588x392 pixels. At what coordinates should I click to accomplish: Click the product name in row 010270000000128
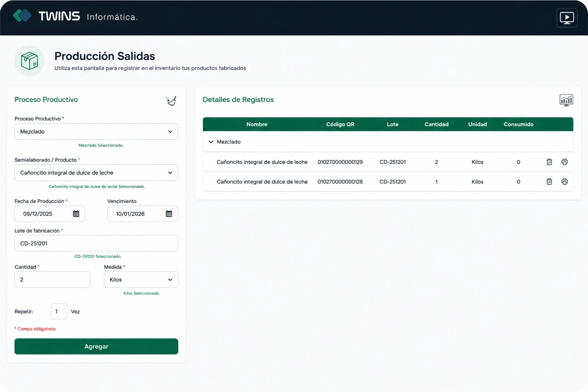coord(262,181)
